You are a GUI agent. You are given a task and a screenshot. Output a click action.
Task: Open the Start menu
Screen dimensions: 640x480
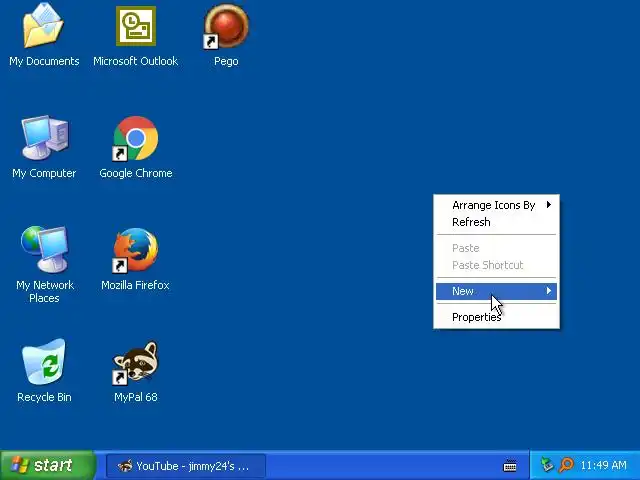pos(48,465)
